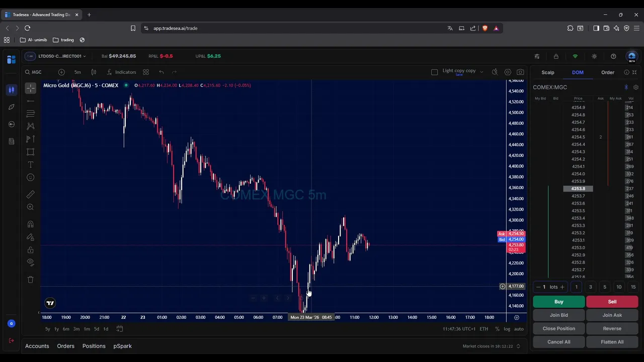Screen dimensions: 644x362
Task: Switch to the Order tab
Action: click(x=608, y=72)
